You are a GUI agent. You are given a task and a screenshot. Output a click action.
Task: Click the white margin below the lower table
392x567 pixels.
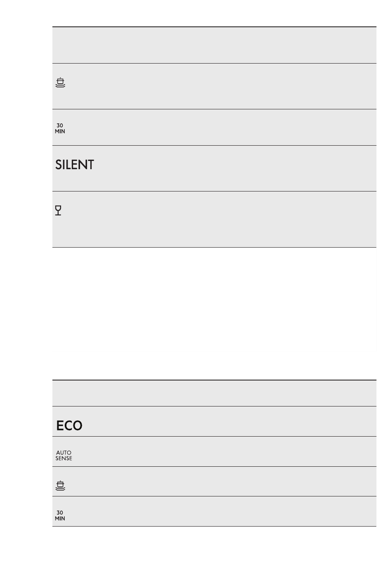click(214, 547)
